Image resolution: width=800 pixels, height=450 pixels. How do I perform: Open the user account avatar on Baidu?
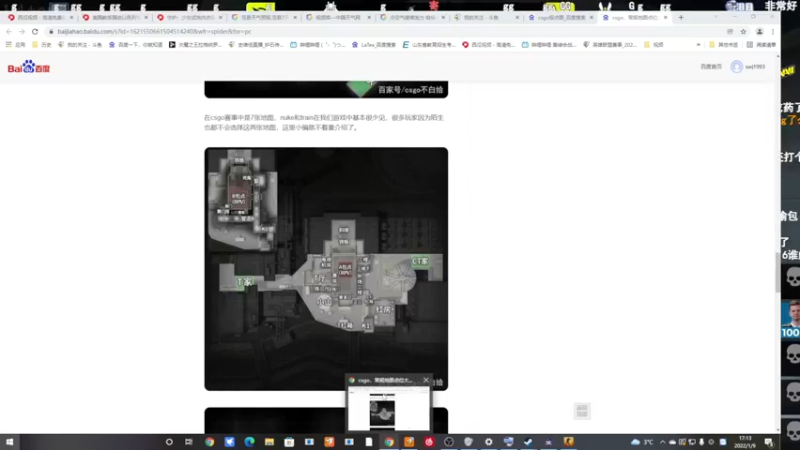[736, 66]
